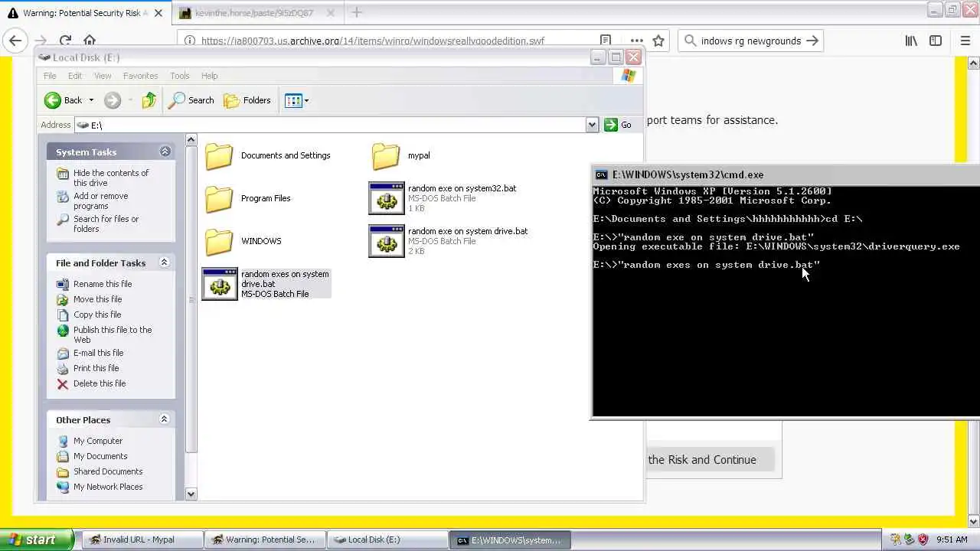Open Back button history dropdown arrow
The width and height of the screenshot is (980, 551).
tap(91, 100)
